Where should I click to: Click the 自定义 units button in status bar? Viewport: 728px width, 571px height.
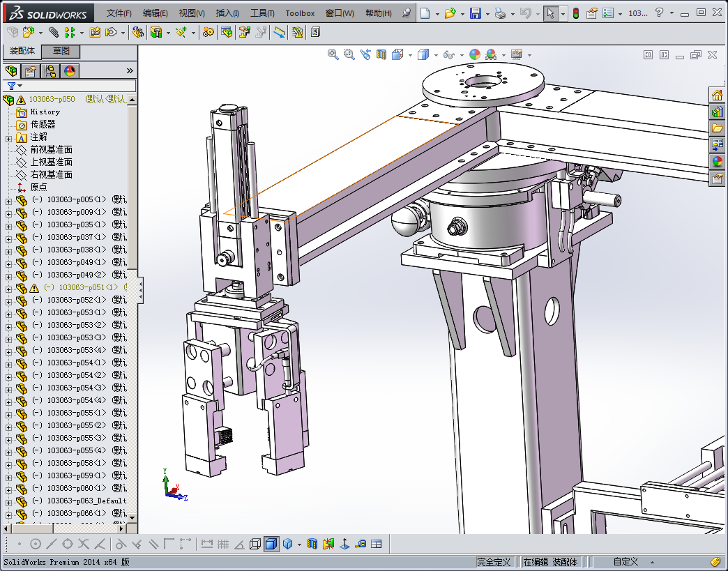625,562
